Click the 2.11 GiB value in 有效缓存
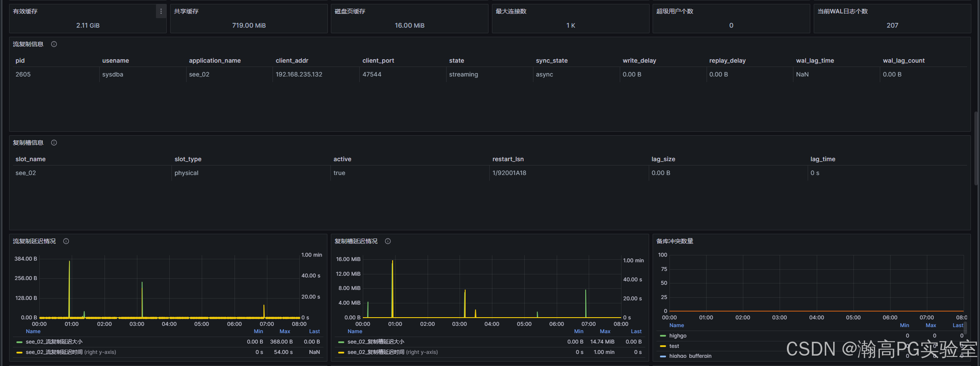This screenshot has height=366, width=980. 88,25
